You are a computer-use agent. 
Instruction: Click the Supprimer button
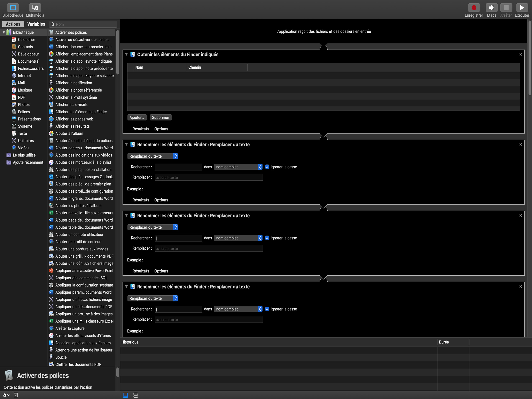click(161, 118)
